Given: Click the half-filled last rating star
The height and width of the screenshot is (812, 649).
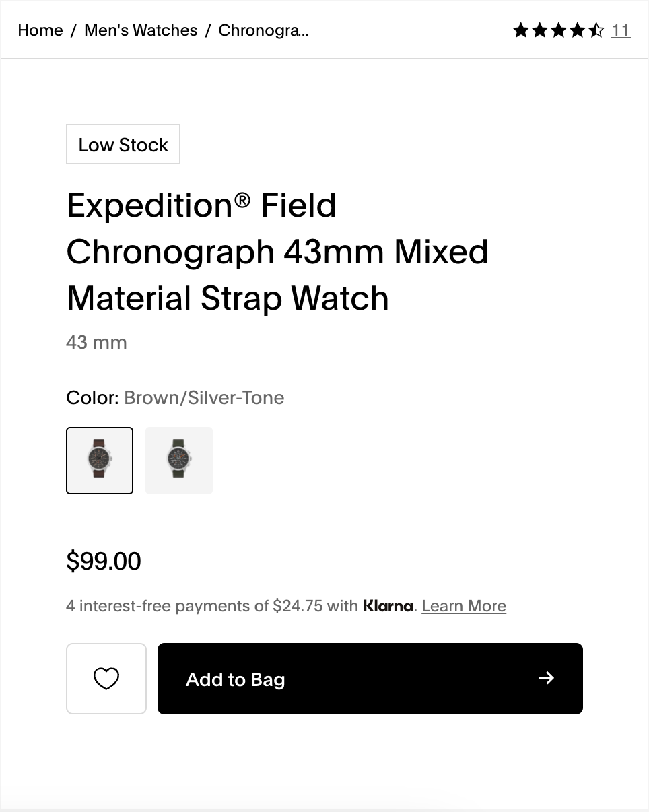Looking at the screenshot, I should pyautogui.click(x=596, y=30).
